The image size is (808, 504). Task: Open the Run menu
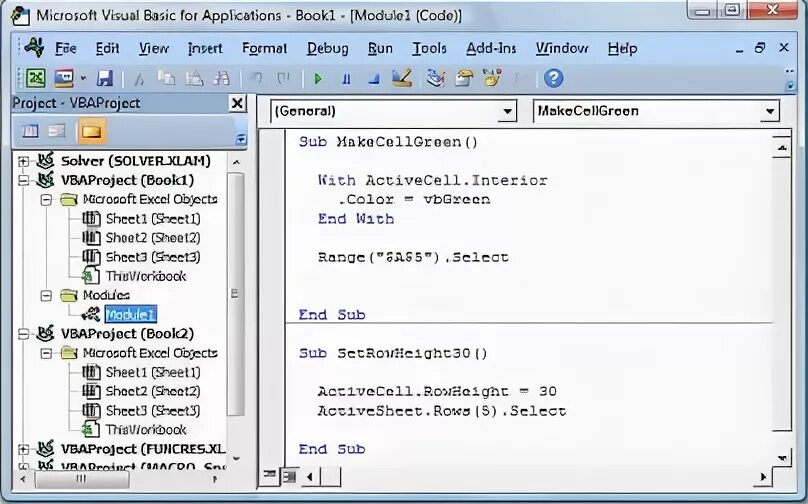click(x=380, y=48)
